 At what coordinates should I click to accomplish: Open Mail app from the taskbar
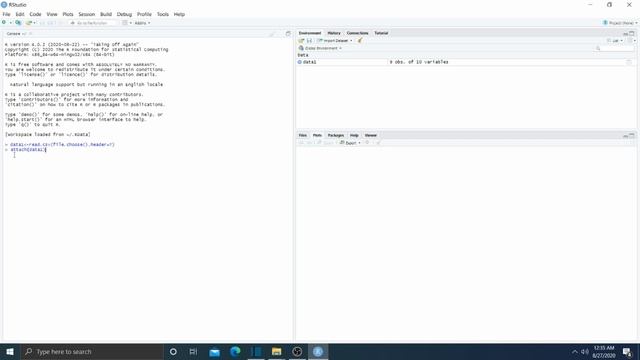214,351
